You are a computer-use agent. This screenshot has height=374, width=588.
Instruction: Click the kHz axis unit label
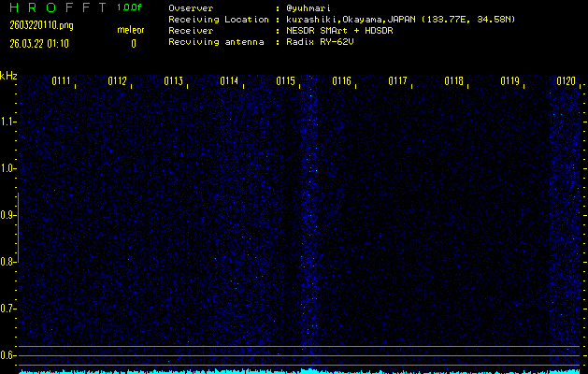point(8,76)
